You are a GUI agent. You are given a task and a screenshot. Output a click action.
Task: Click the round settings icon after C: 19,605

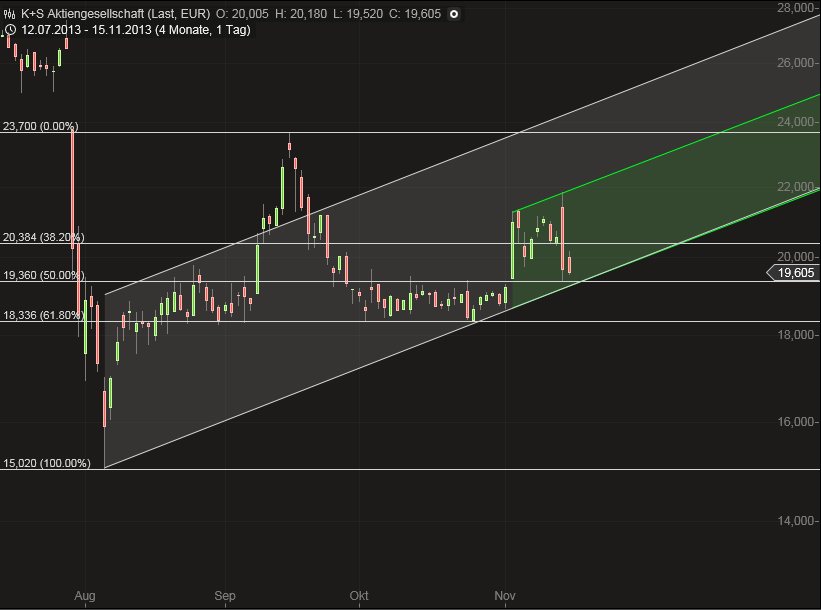(x=454, y=14)
